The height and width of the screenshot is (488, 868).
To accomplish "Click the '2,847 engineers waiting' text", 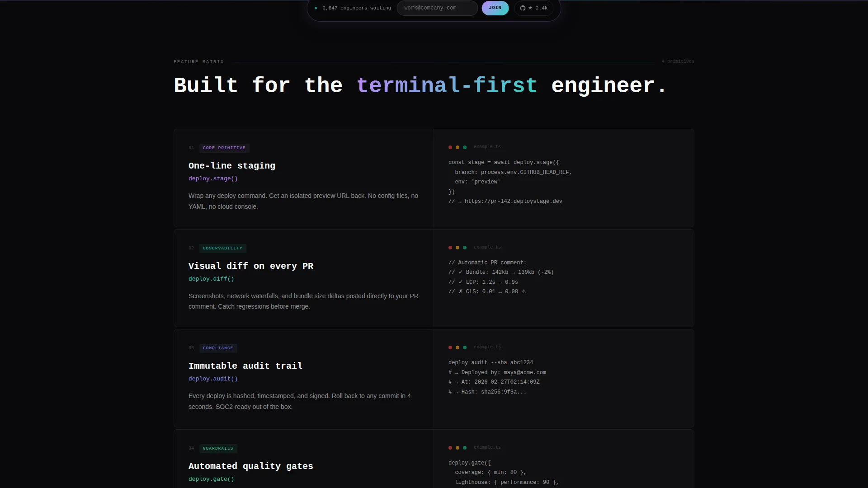I will tap(357, 8).
